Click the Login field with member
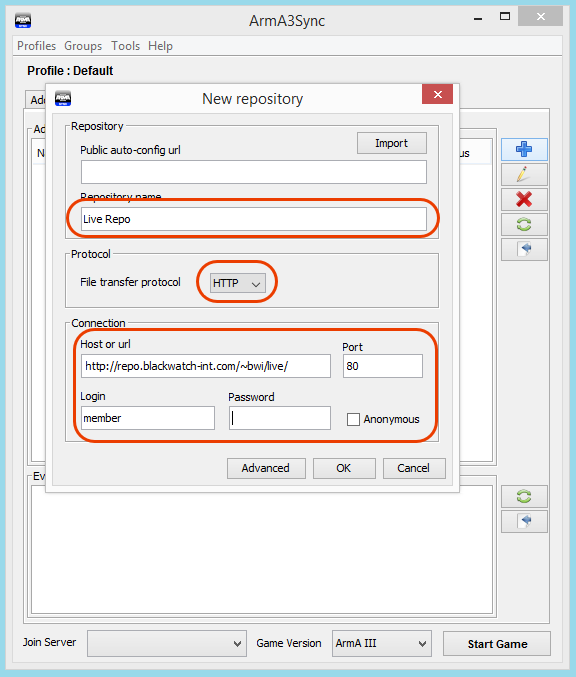This screenshot has height=677, width=576. (148, 418)
